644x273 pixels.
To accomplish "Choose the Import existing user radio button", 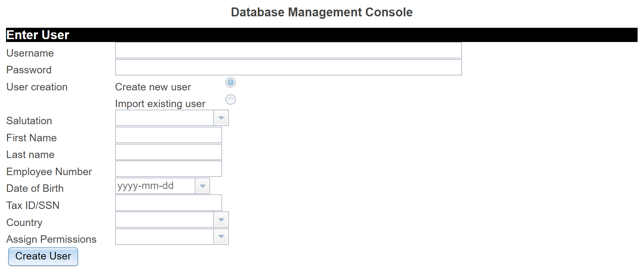I will point(230,99).
